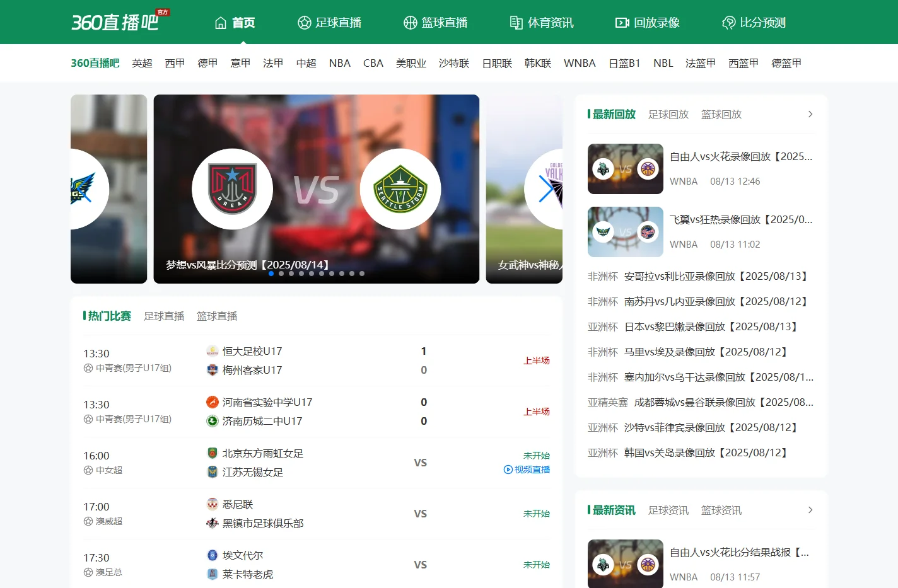Select the fifth carousel indicator dot
The height and width of the screenshot is (588, 898).
click(x=312, y=274)
